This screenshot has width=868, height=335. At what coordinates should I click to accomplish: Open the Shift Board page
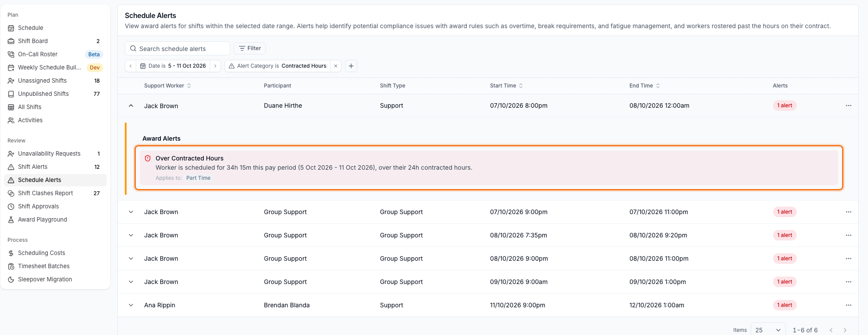click(55, 41)
